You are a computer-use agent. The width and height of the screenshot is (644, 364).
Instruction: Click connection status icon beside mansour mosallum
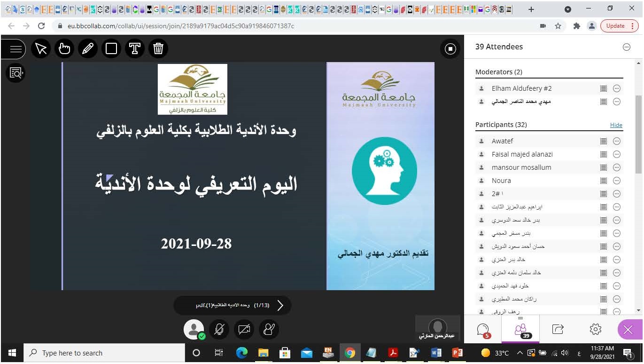(x=604, y=167)
